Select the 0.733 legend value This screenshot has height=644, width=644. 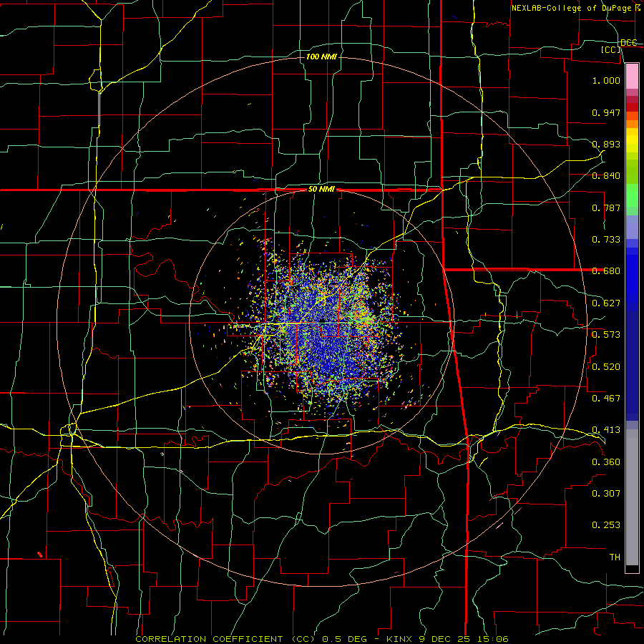tap(606, 240)
